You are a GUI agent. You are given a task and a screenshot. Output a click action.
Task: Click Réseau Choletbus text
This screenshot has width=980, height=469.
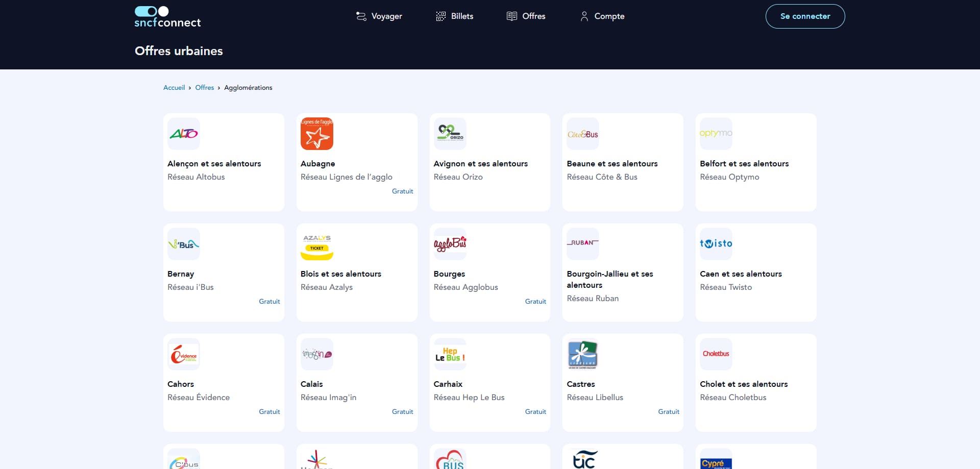coord(733,398)
